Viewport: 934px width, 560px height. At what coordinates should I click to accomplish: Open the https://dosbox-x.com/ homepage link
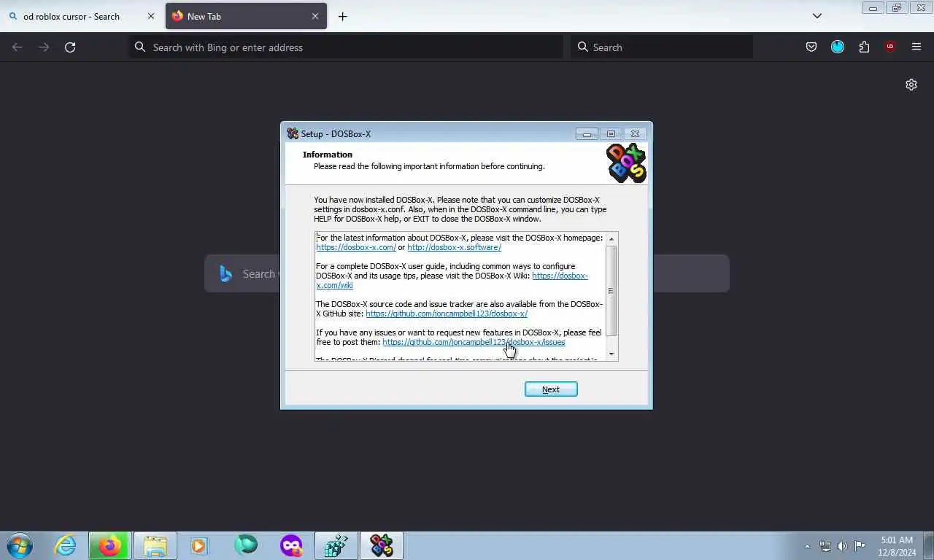356,247
